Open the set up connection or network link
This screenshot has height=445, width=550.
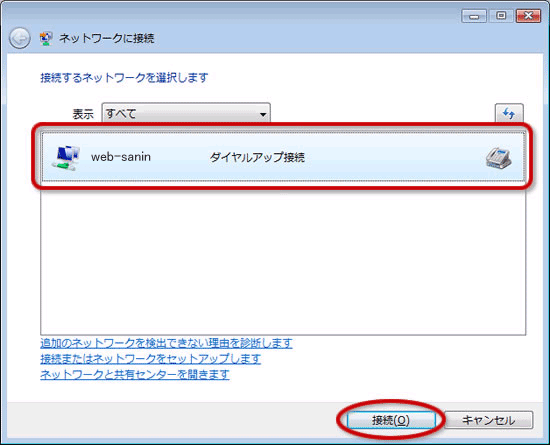tap(150, 359)
